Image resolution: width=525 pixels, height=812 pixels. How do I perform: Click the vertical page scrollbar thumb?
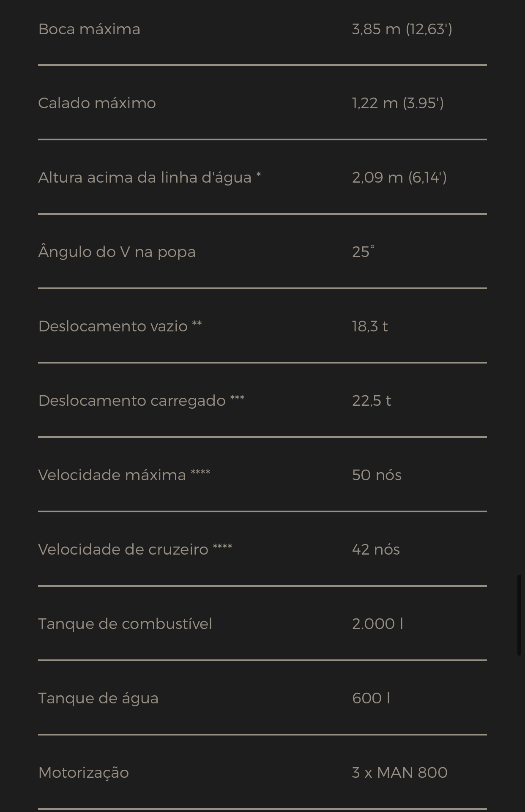pos(519,615)
